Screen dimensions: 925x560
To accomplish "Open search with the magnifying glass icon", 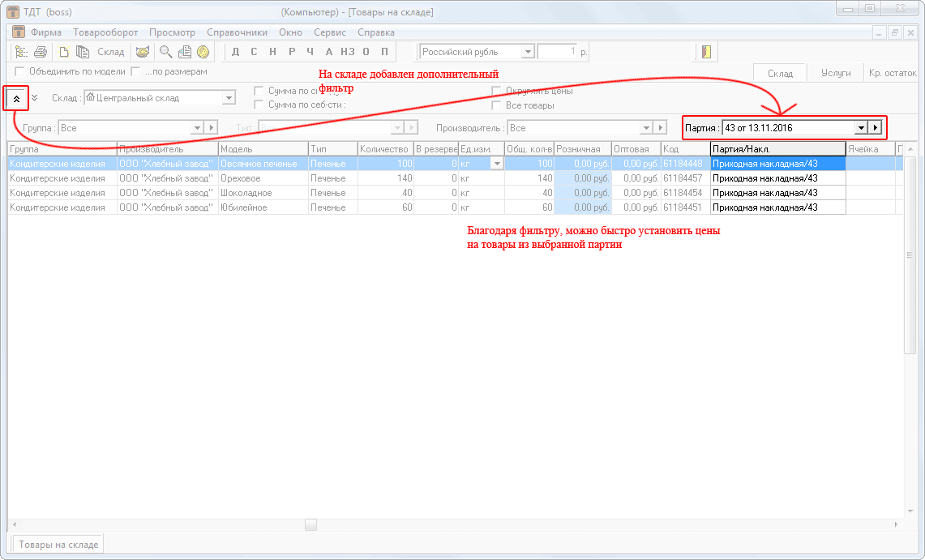I will tap(165, 52).
